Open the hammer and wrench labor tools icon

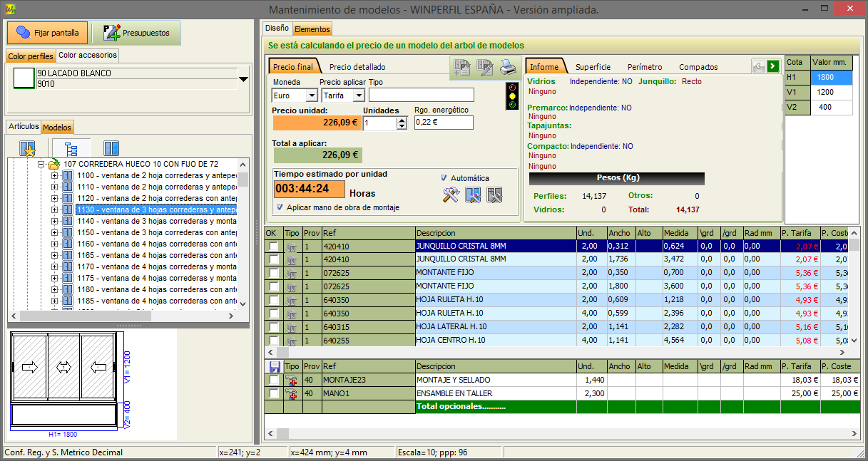coord(450,195)
